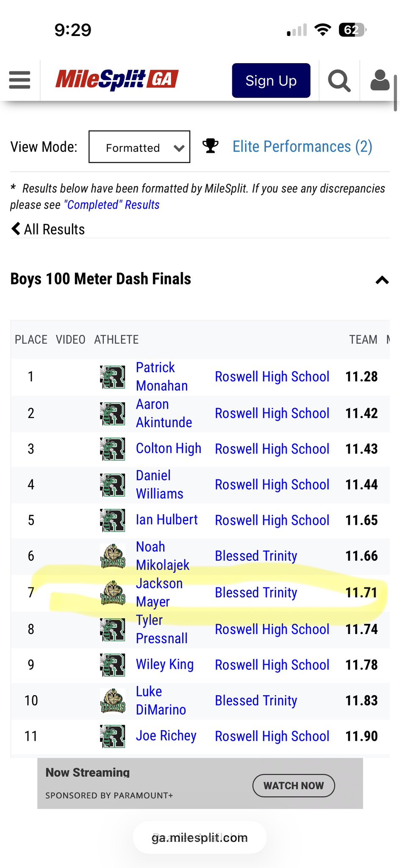Click Luke DiMarino's Titans team logo
This screenshot has width=400, height=868.
[x=113, y=701]
